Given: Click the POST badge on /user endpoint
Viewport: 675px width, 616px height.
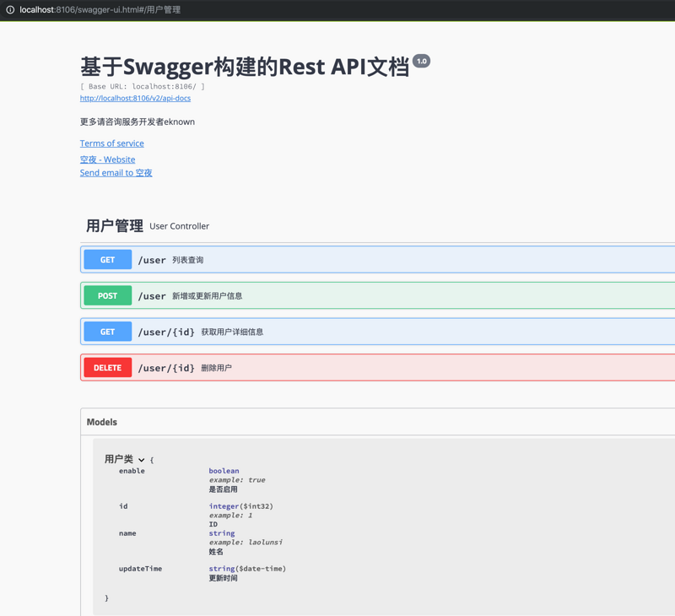Looking at the screenshot, I should pyautogui.click(x=107, y=295).
